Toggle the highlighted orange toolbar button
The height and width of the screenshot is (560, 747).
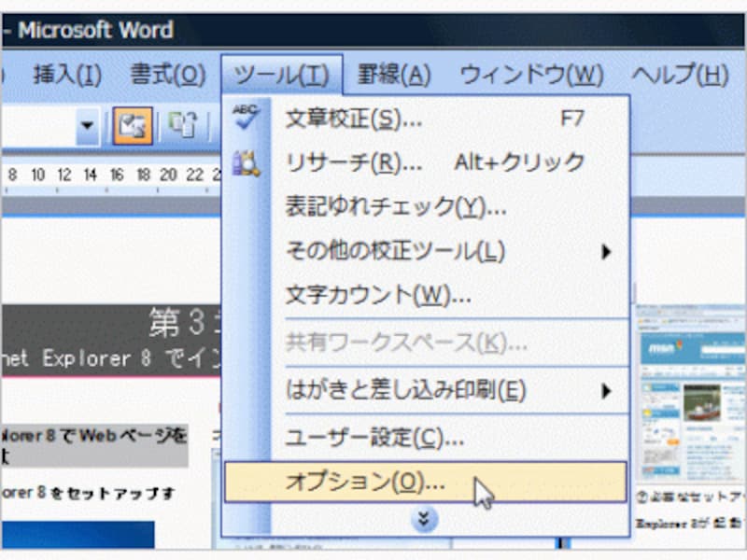(133, 126)
